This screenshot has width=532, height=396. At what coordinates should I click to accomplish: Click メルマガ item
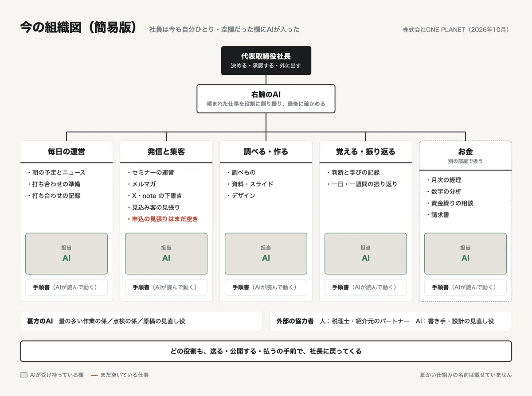tap(141, 184)
